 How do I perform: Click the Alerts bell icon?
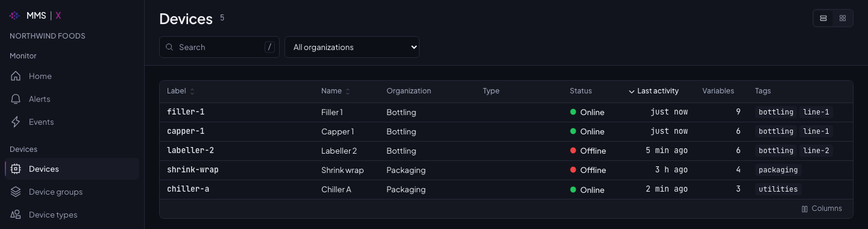tap(16, 99)
